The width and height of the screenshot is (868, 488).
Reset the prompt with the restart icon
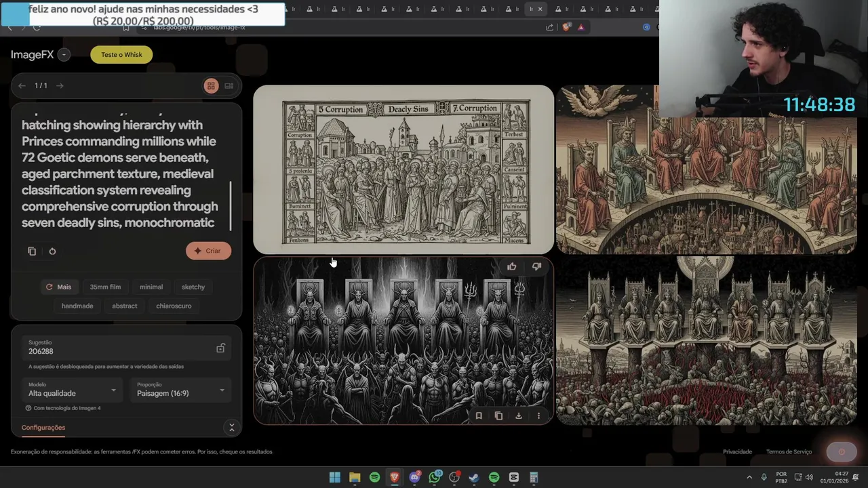tap(52, 251)
